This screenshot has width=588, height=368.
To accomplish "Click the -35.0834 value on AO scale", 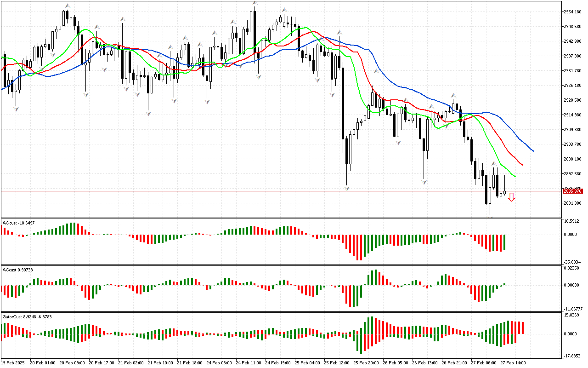I will tap(572, 262).
